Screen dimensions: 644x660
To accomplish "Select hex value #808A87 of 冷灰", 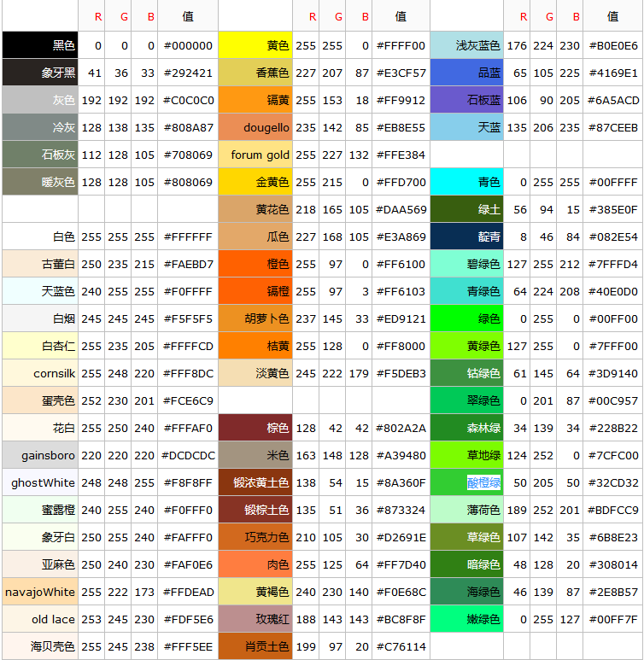I will (x=188, y=127).
